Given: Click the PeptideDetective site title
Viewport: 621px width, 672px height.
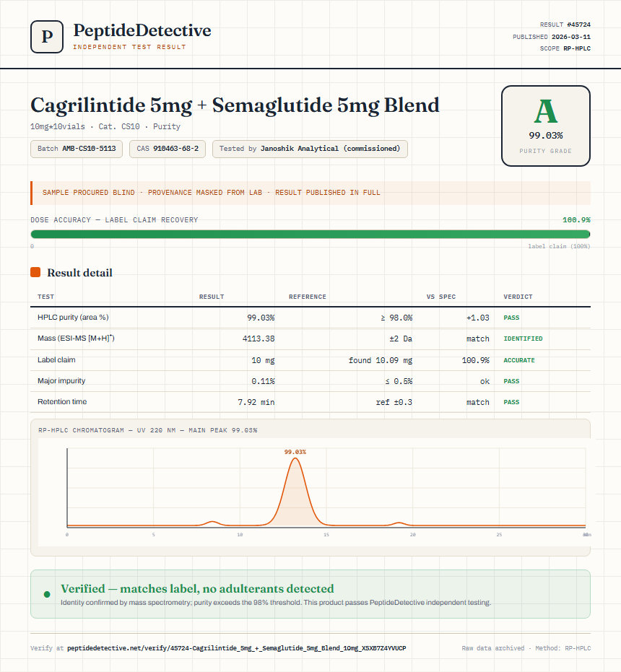Looking at the screenshot, I should 142,30.
